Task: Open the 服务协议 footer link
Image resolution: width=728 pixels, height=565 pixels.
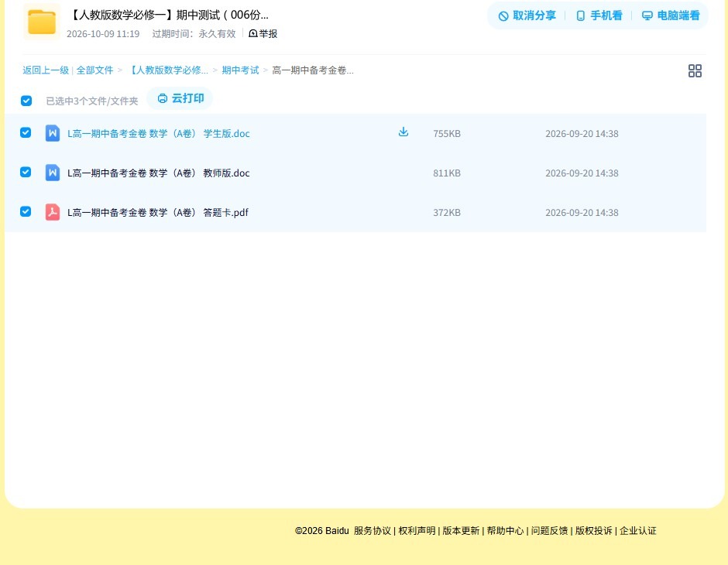Action: [373, 531]
